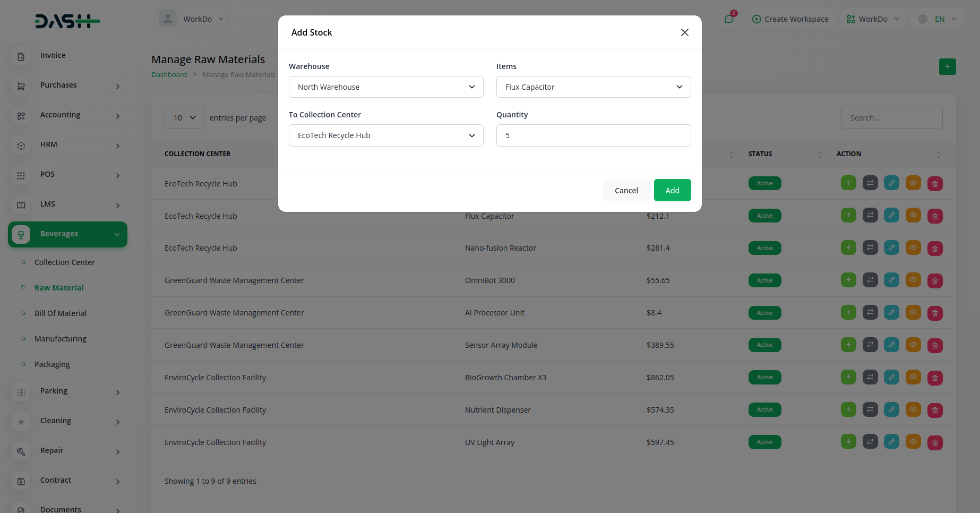Image resolution: width=980 pixels, height=513 pixels.
Task: Open Bill Of Material in sidebar
Action: pos(61,313)
